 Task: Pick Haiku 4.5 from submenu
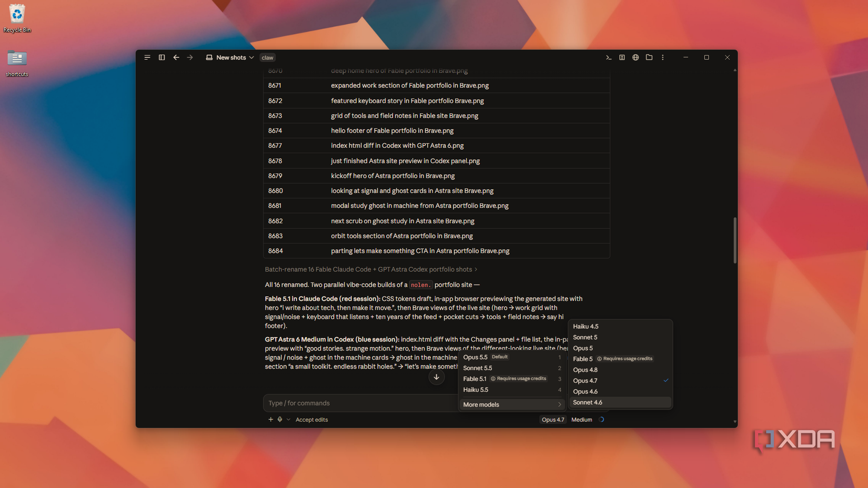[620, 327]
